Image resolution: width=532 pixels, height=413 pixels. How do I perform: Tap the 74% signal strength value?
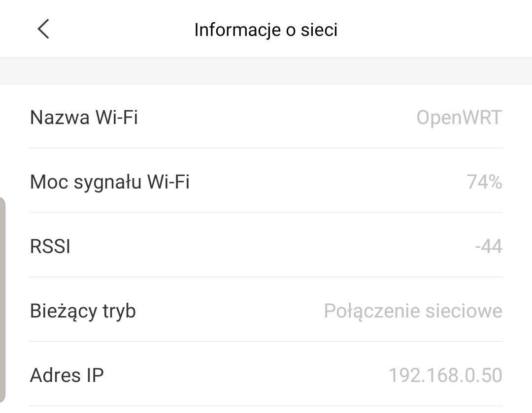tap(484, 182)
